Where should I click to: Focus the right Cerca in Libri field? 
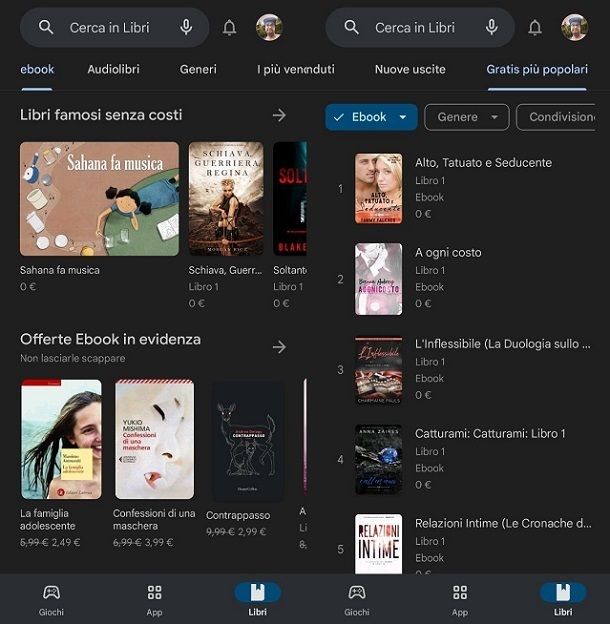pos(420,27)
